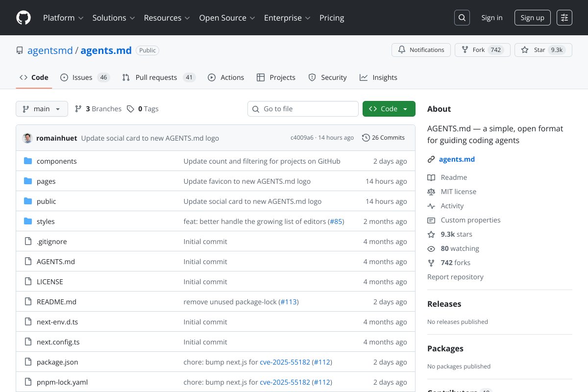The height and width of the screenshot is (392, 588).
Task: Click the branches icon next to 3 Branches
Action: click(78, 109)
